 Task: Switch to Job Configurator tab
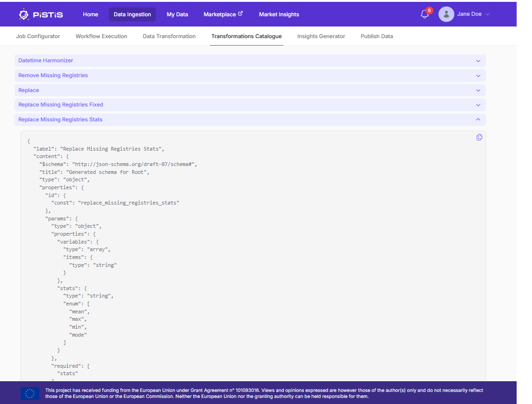38,36
